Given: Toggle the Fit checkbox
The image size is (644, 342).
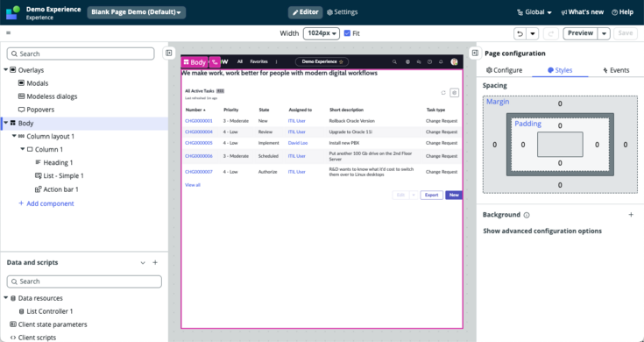Looking at the screenshot, I should click(x=347, y=33).
